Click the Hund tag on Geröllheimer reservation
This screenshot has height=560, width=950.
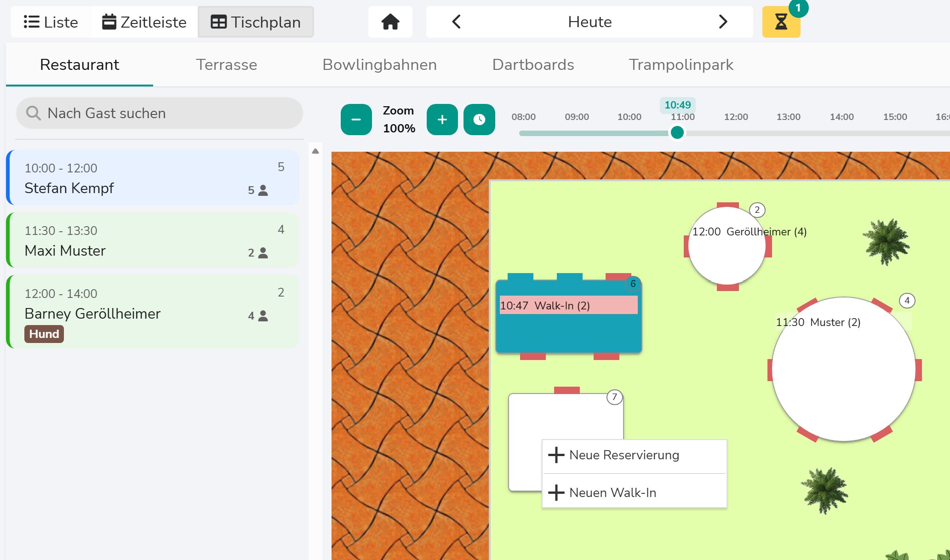point(44,334)
